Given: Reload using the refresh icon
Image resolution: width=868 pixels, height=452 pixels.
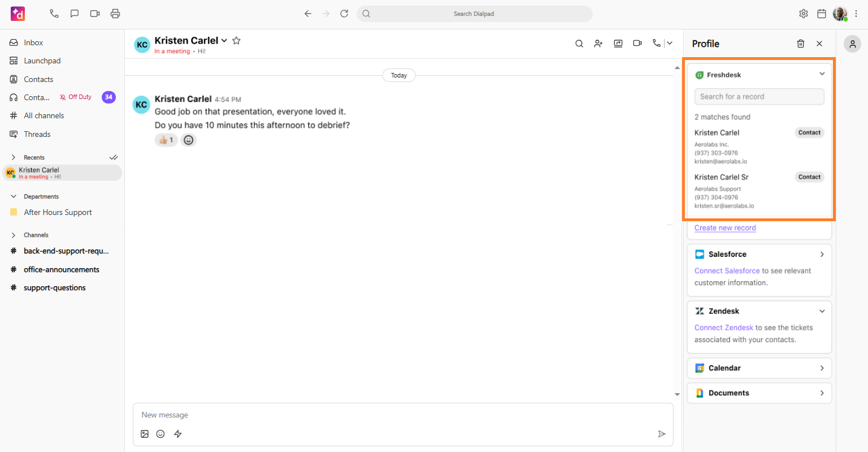Looking at the screenshot, I should 344,14.
